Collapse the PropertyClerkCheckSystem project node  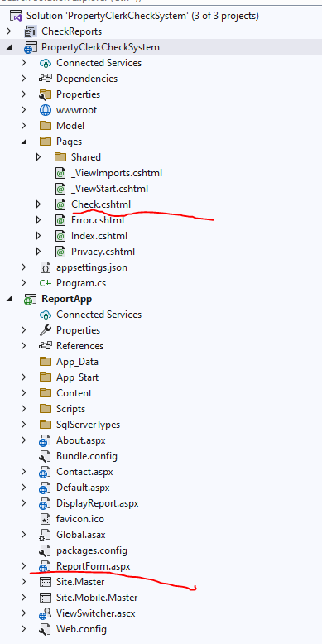click(9, 48)
